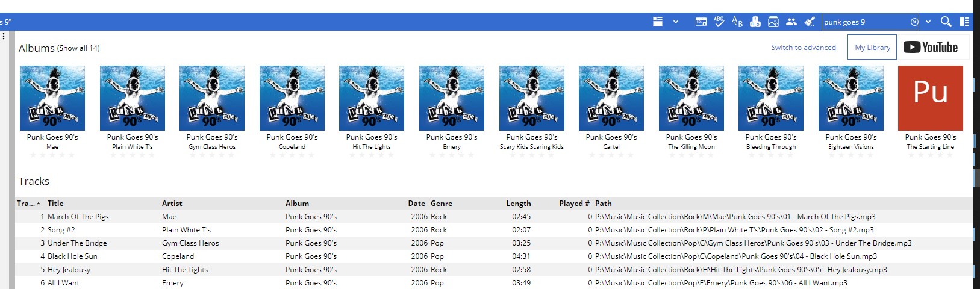Clear the search text with the X icon
Viewport: 980px width, 289px height.
(x=914, y=22)
